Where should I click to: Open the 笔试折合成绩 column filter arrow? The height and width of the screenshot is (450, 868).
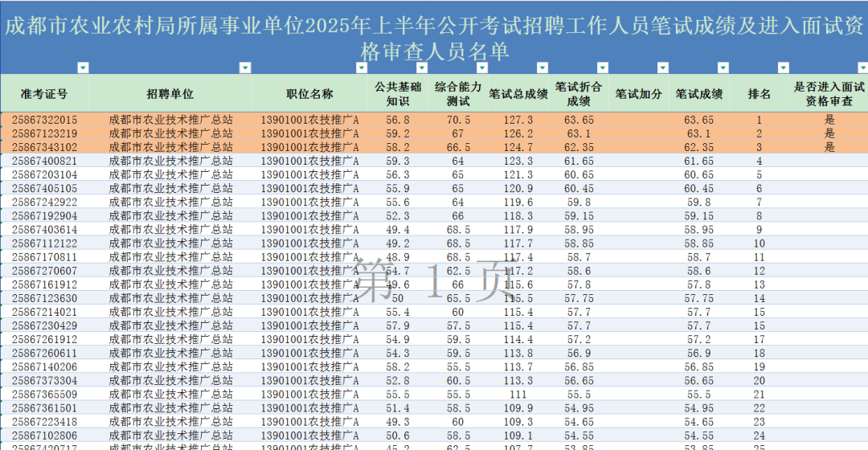click(601, 67)
